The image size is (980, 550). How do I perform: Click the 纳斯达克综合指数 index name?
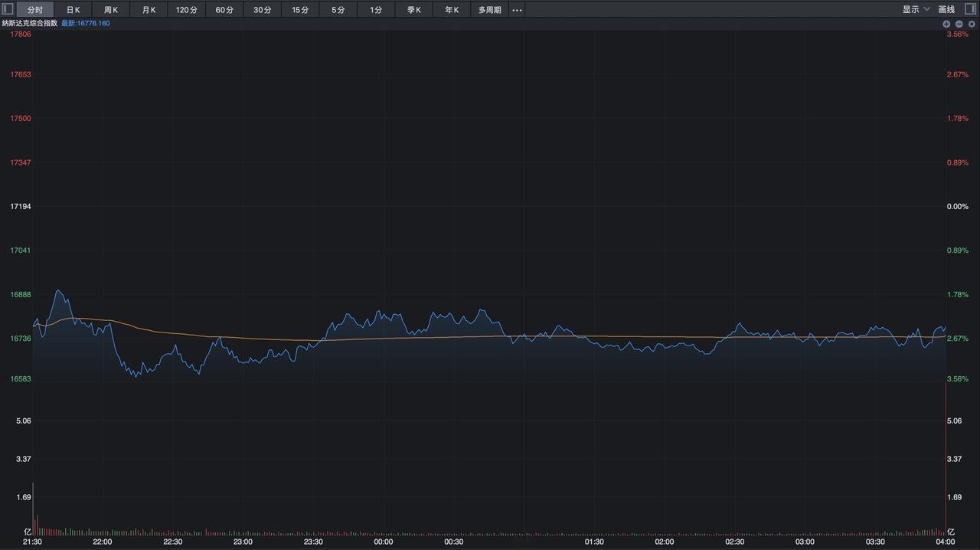tap(30, 24)
